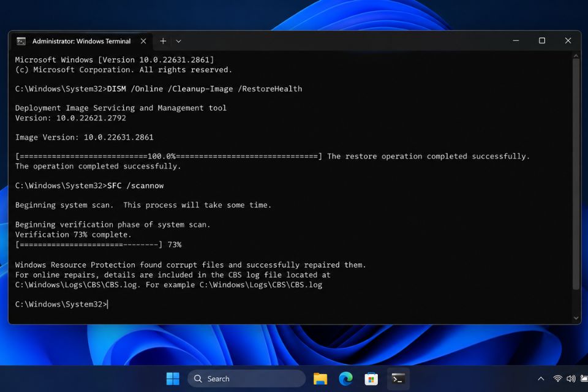Click the scrollbar up arrow

tap(576, 56)
